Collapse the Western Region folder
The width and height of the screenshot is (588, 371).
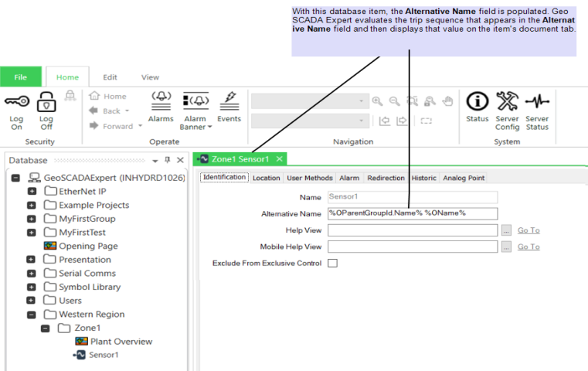(32, 315)
